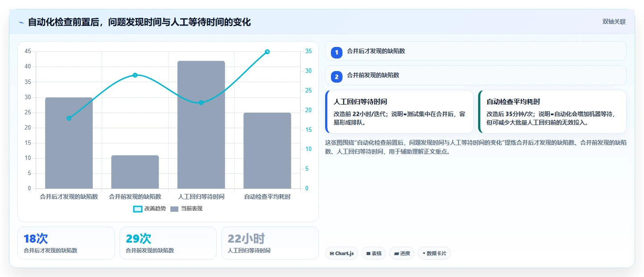The width and height of the screenshot is (644, 277).
Task: Open list item 合并后才发现的缺陷数
Action: pos(476,51)
